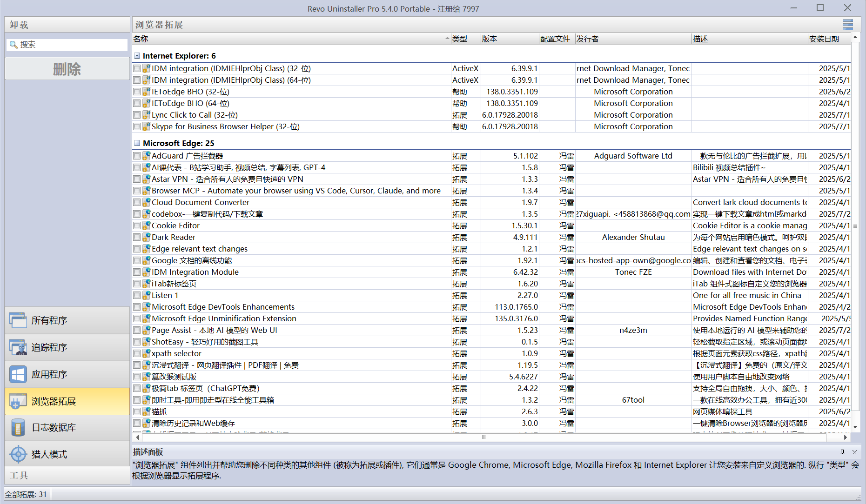Click the AdGuard 广告拦截器 extension icon
The width and height of the screenshot is (866, 504).
[x=146, y=156]
